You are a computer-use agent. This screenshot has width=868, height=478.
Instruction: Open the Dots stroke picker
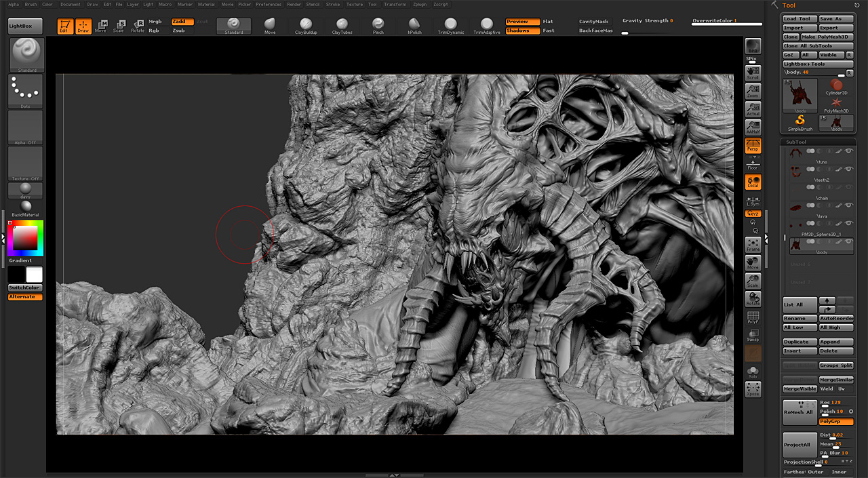[x=26, y=91]
